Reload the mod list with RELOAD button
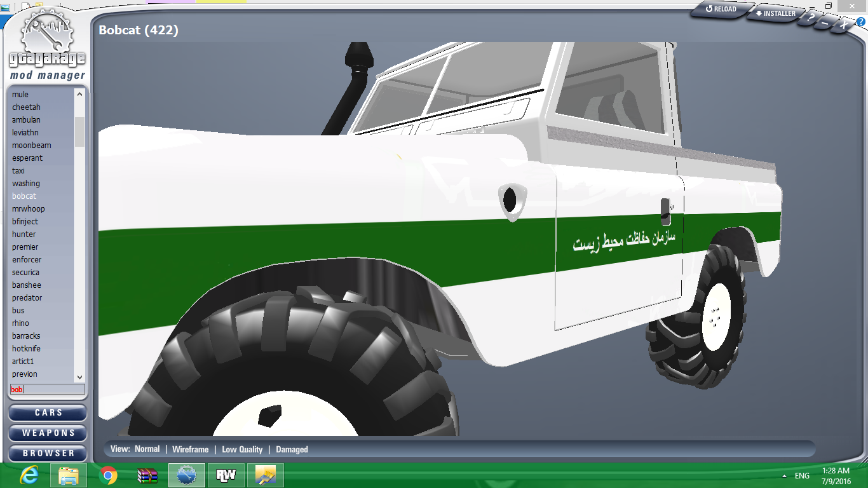Viewport: 868px width, 488px height. pyautogui.click(x=721, y=10)
